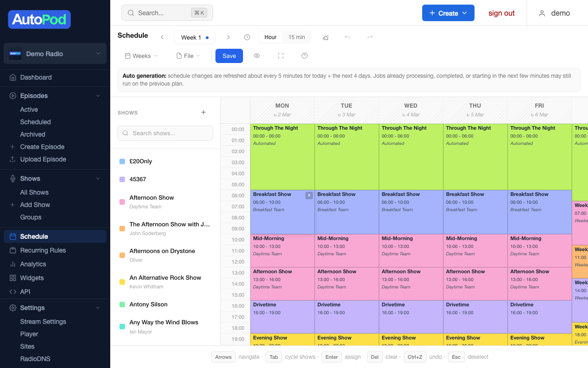
Task: Add a new show with plus icon
Action: pyautogui.click(x=204, y=112)
